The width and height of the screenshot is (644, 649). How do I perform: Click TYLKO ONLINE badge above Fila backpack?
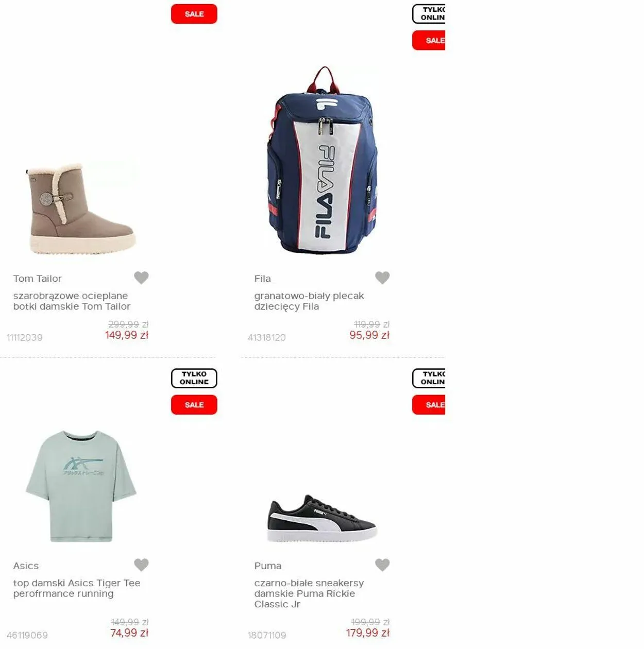429,13
